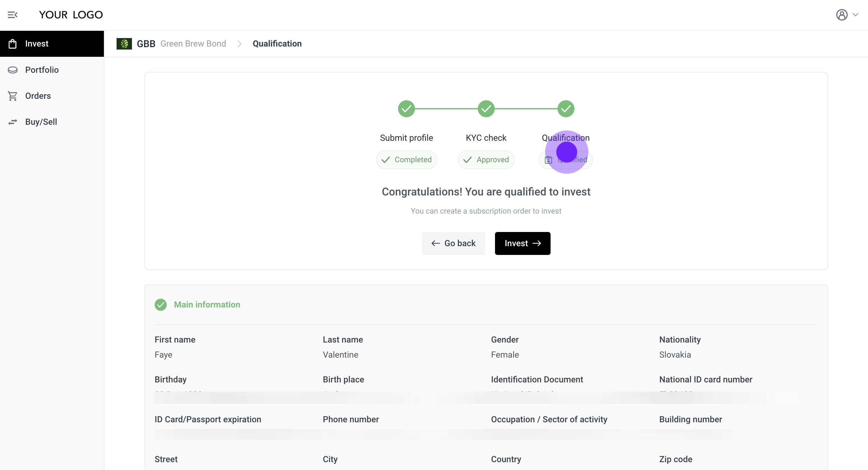Click the Portfolio coin icon in sidebar
This screenshot has height=470, width=868.
[x=12, y=70]
